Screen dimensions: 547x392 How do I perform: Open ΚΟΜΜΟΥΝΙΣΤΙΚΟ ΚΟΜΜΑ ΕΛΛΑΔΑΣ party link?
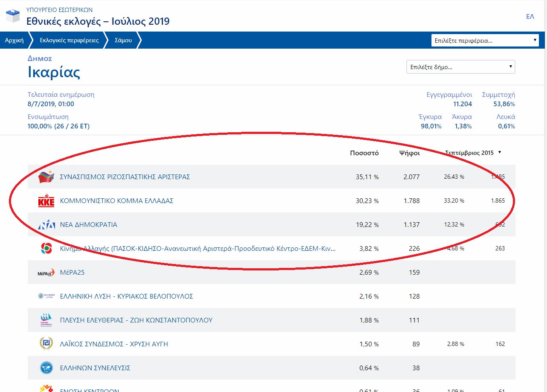pyautogui.click(x=116, y=200)
